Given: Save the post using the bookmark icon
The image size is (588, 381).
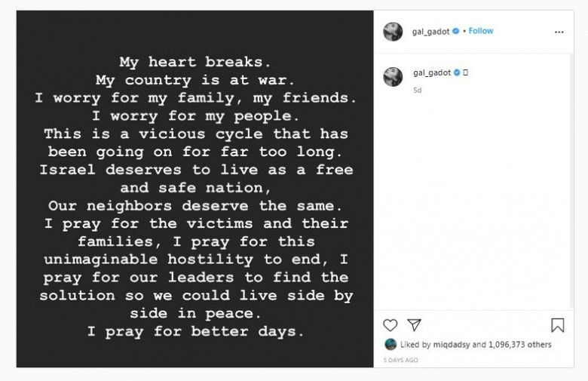Looking at the screenshot, I should click(x=557, y=325).
